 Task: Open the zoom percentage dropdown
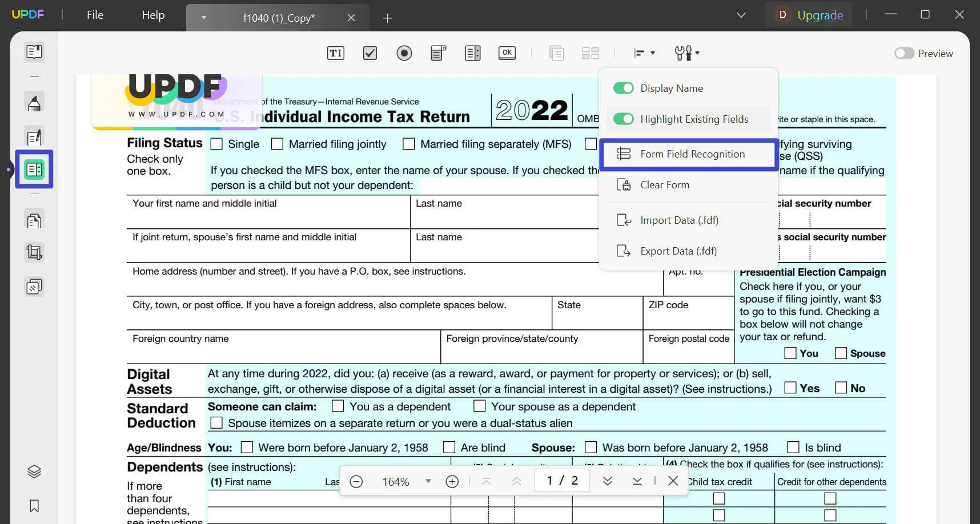(x=428, y=481)
